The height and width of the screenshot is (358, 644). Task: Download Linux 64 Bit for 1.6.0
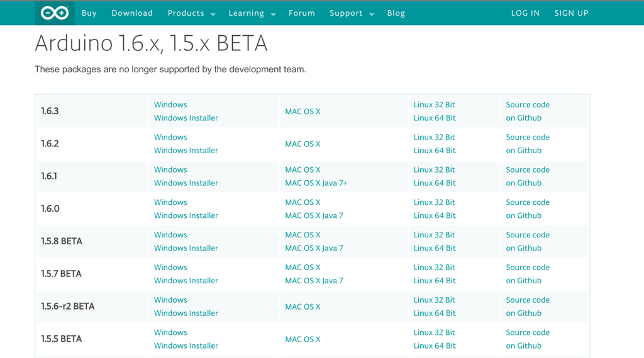tap(435, 215)
